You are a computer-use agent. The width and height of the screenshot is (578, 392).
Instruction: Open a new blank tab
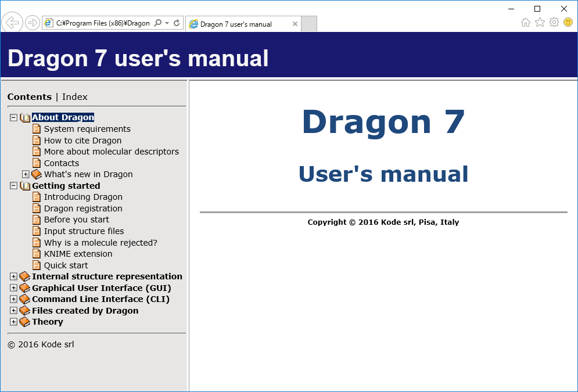tap(309, 24)
